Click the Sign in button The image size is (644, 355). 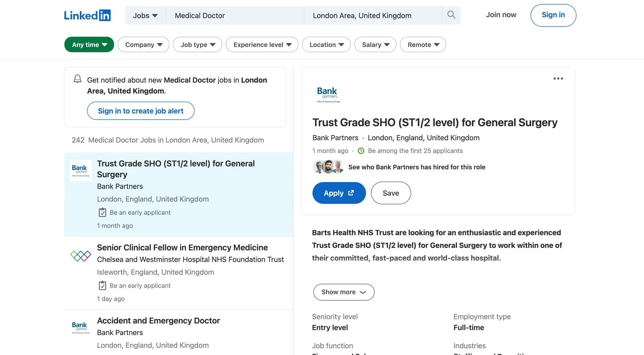coord(553,15)
